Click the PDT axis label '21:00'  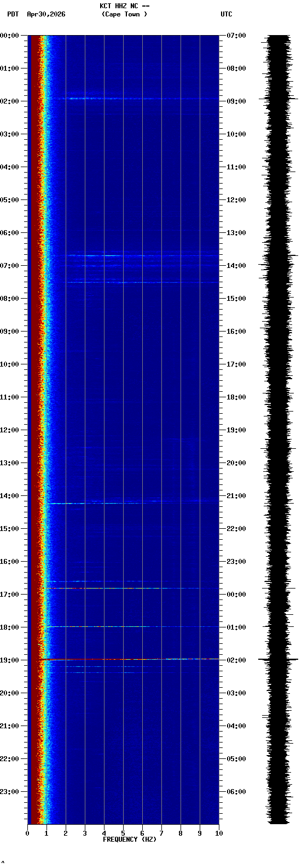point(10,726)
